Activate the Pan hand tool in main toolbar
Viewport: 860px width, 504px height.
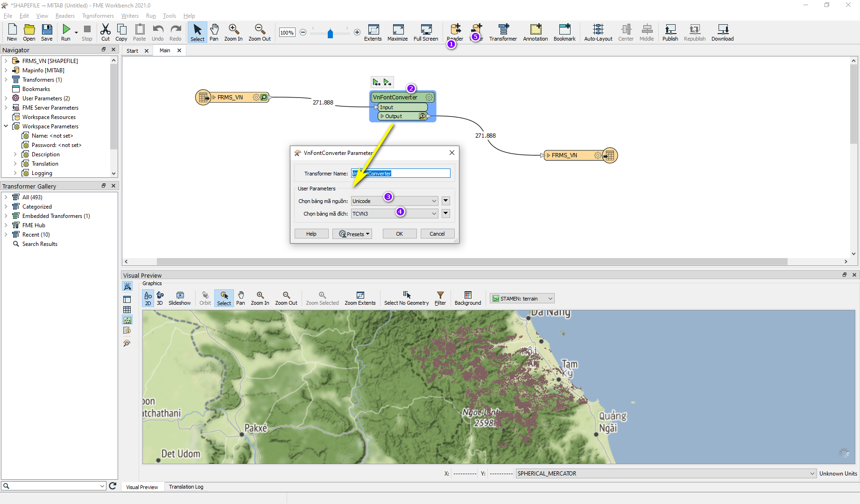(x=214, y=32)
